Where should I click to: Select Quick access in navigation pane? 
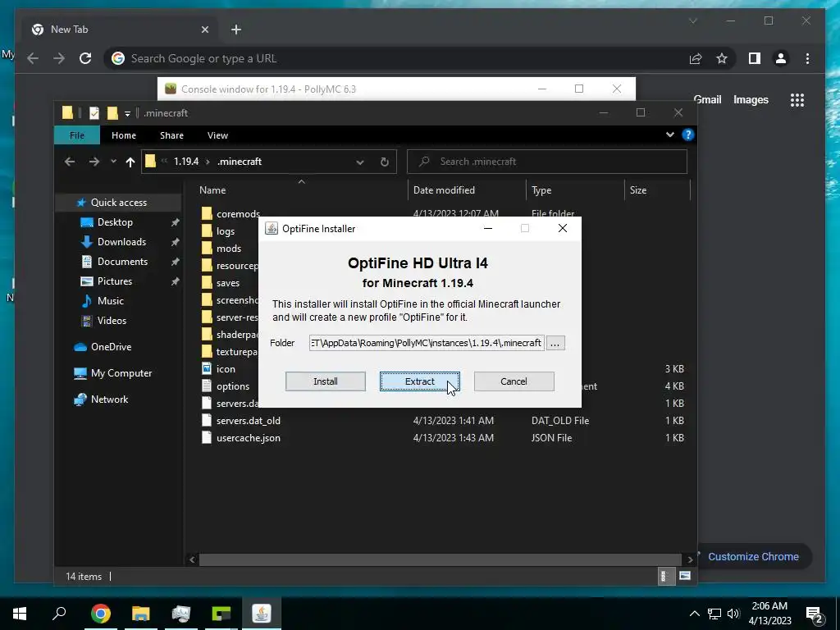pyautogui.click(x=118, y=203)
